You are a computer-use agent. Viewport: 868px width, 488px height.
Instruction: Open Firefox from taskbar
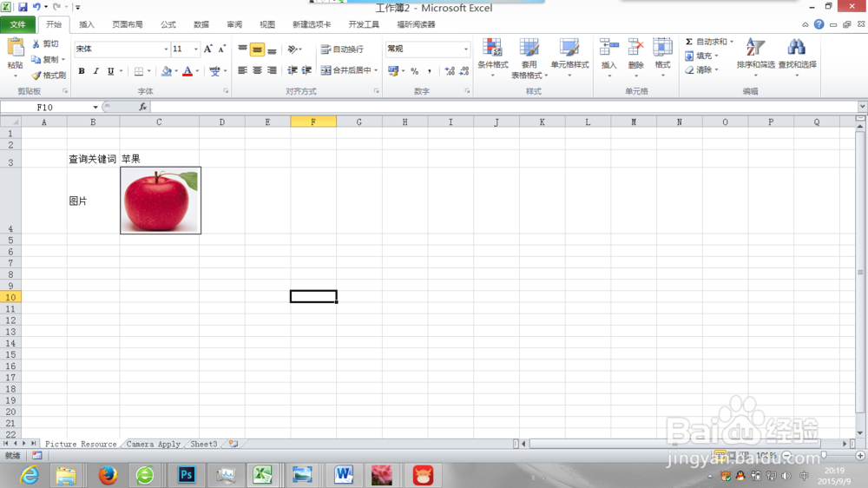click(x=108, y=475)
